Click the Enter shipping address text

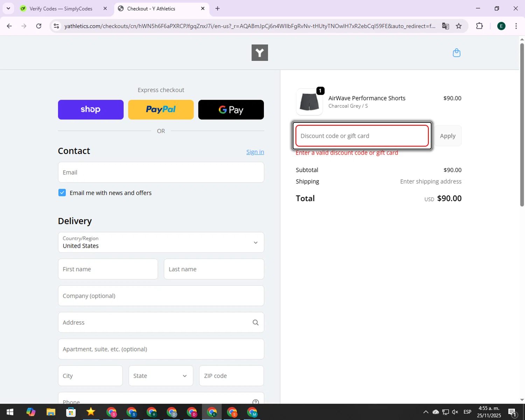coord(431,181)
